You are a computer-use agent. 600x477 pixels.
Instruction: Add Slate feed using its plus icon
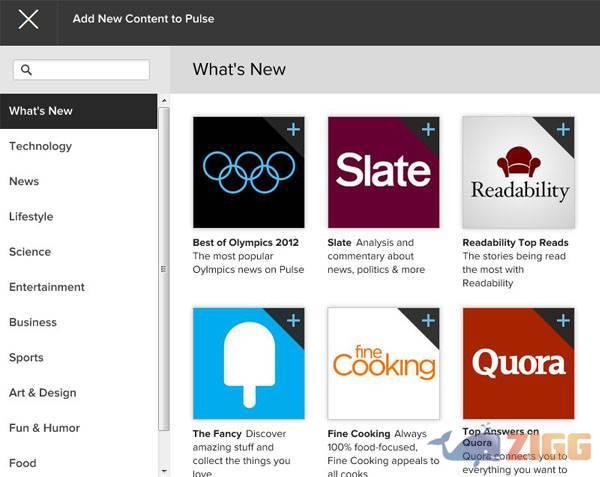click(x=428, y=129)
